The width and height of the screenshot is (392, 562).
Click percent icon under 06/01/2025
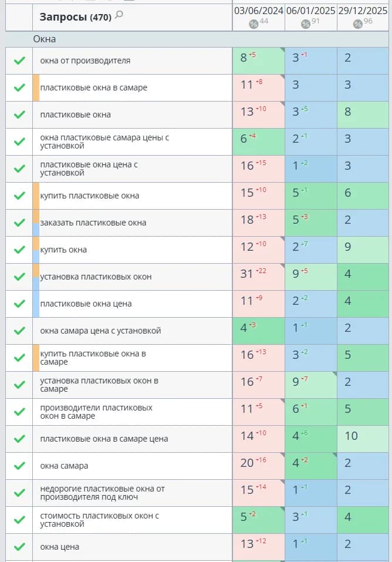pos(305,24)
